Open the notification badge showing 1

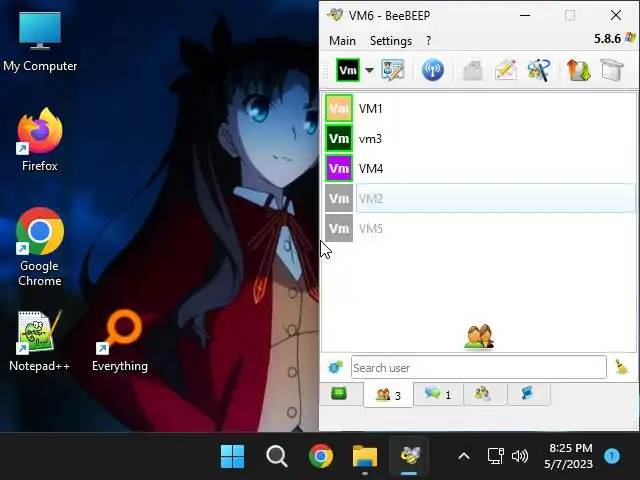(x=611, y=456)
